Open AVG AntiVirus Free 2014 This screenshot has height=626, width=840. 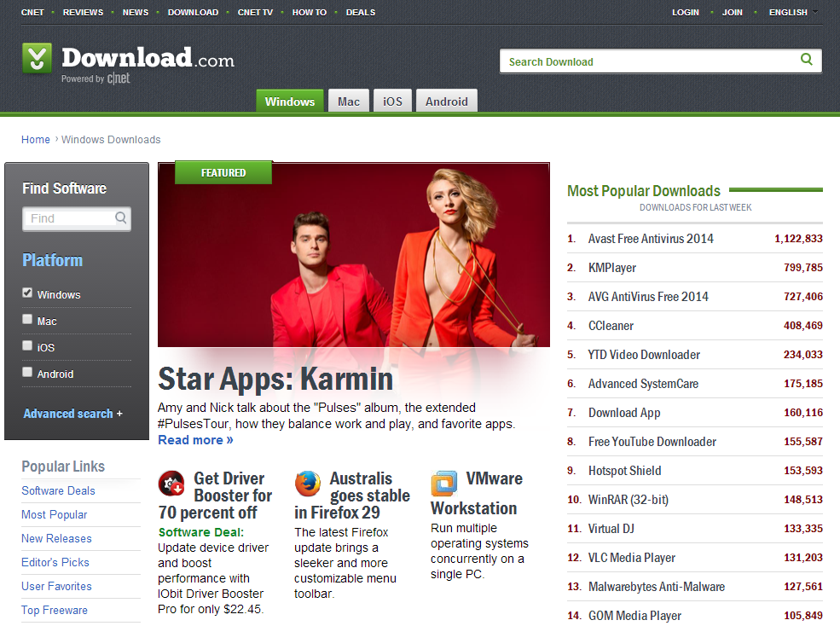648,297
